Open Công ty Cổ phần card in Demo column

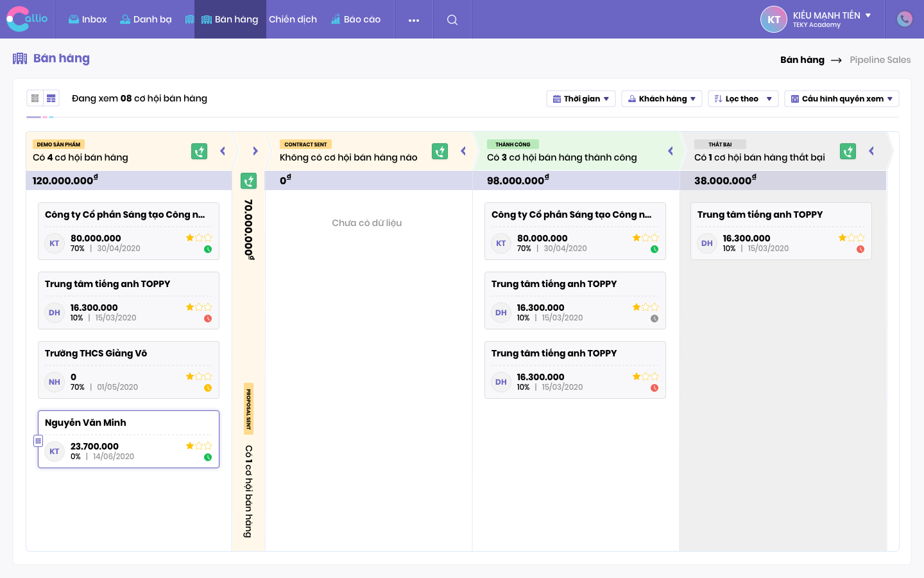[x=128, y=231]
